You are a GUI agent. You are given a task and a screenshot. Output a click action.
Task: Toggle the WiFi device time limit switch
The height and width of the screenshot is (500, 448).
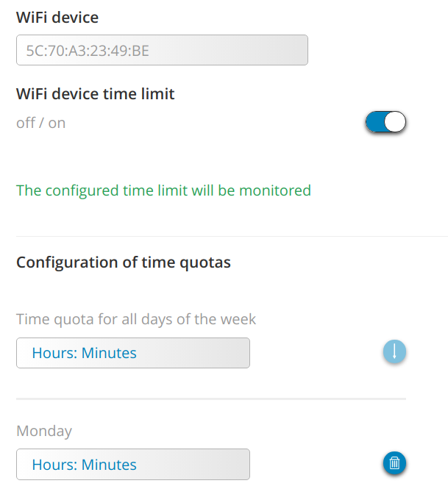coord(385,122)
